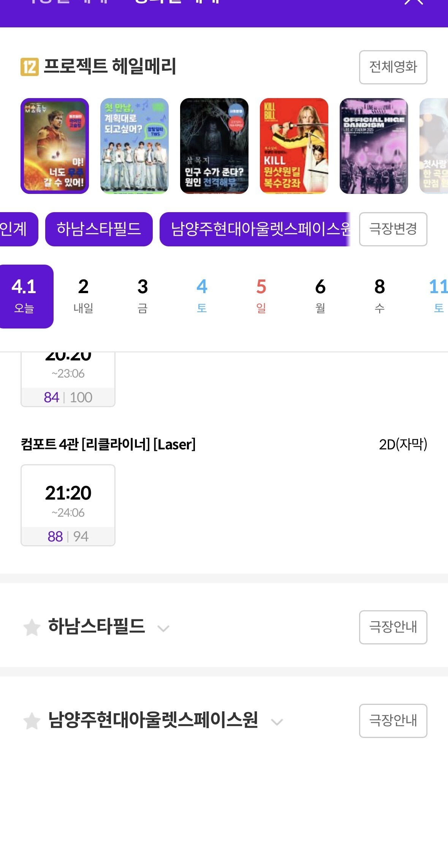
Task: Select the Kill Bill movie poster
Action: point(294,146)
